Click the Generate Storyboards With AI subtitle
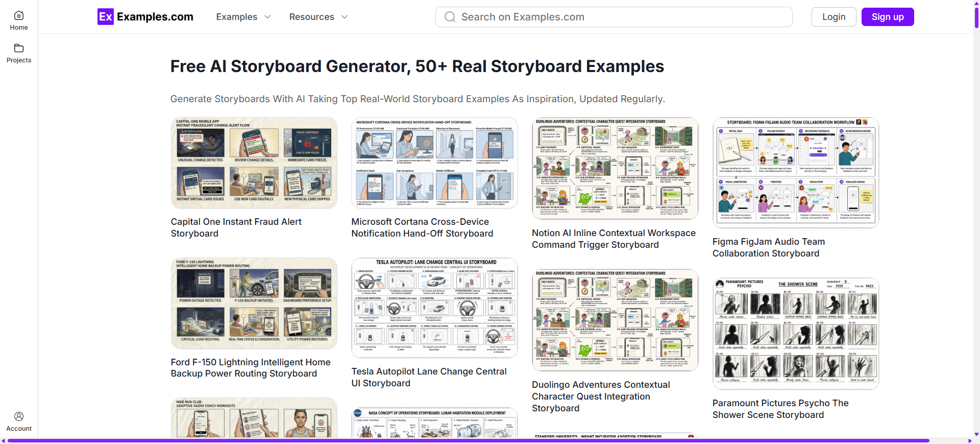Screen dimensions: 980x444 point(418,99)
